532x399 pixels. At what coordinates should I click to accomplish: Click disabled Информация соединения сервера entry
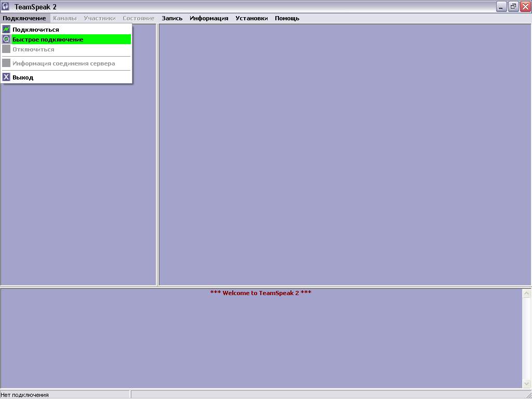pos(66,63)
